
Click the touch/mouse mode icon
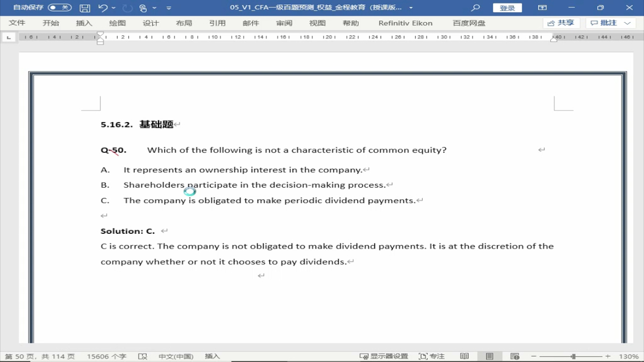[143, 8]
